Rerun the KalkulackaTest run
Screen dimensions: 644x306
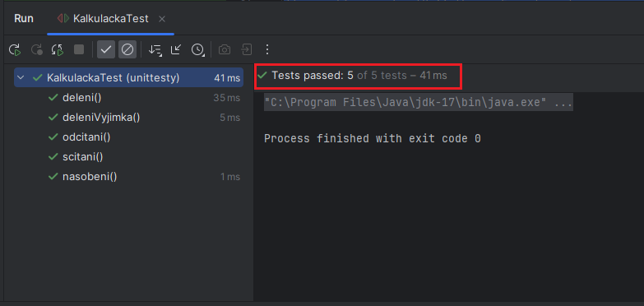click(x=15, y=50)
